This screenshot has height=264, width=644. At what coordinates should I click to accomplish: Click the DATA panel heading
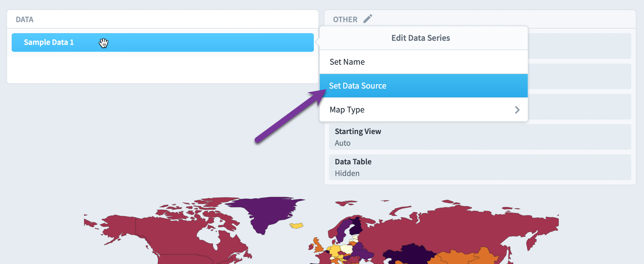(25, 20)
